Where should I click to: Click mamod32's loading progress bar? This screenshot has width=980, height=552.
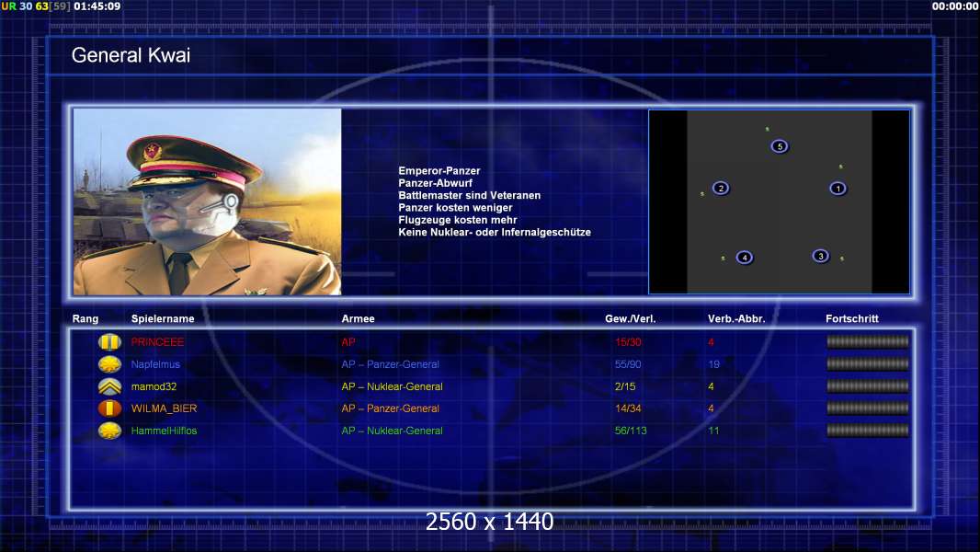point(868,386)
